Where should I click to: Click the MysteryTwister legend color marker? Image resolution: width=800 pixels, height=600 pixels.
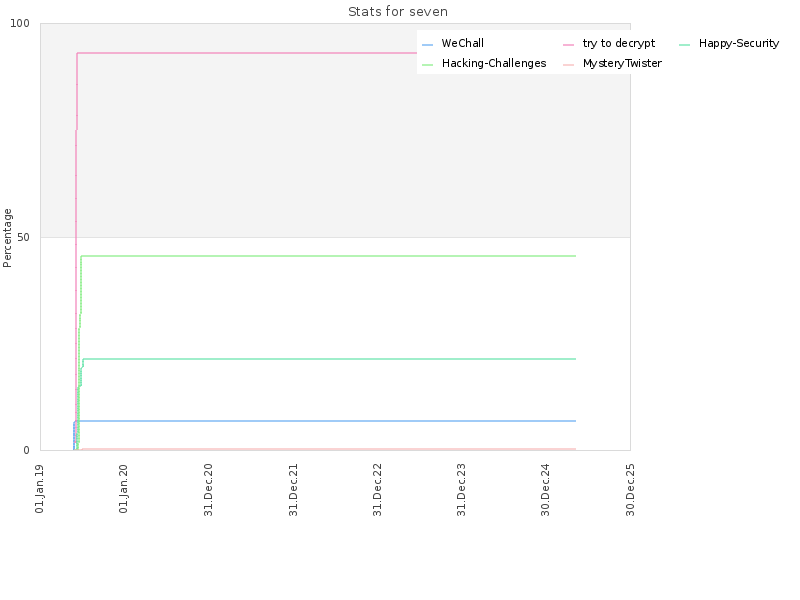click(x=568, y=65)
